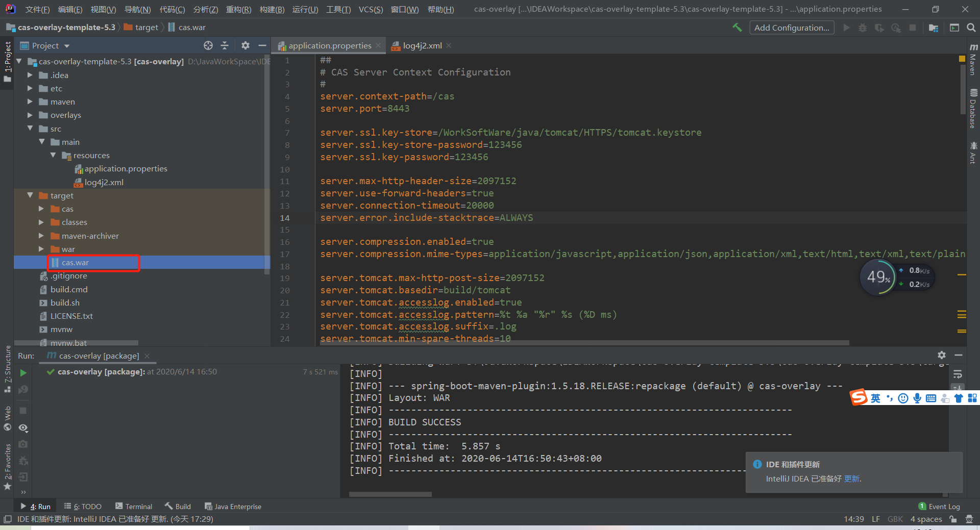Click the 4 spaces indent selector
This screenshot has height=530, width=980.
tap(926, 519)
